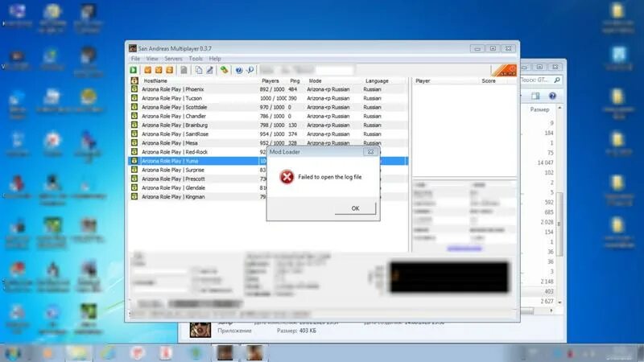This screenshot has height=362, width=644.
Task: Click the Explorer horizontal scrollbar right arrow
Action: [x=551, y=311]
